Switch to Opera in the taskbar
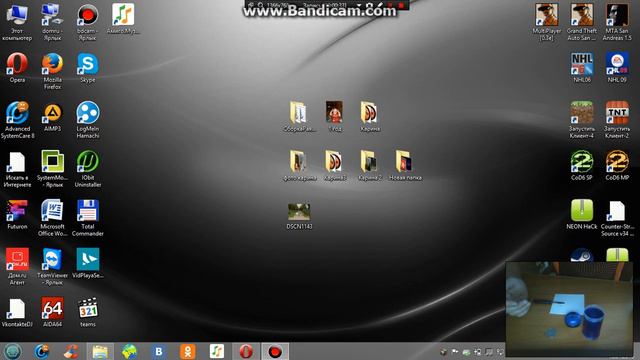Screen dimensions: 640x360 246,351
